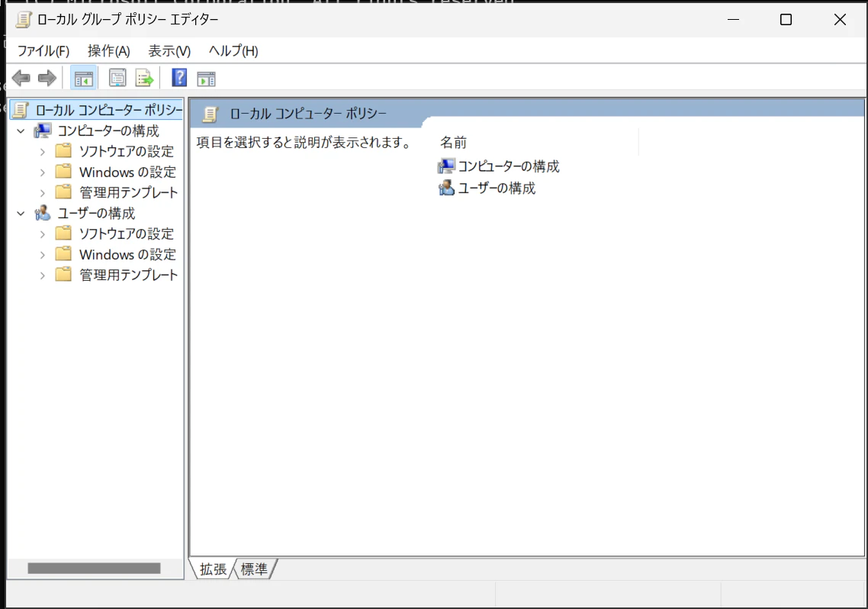
Task: Click the ローカル グループ ポリシー エディター title bar icon
Action: coord(23,20)
